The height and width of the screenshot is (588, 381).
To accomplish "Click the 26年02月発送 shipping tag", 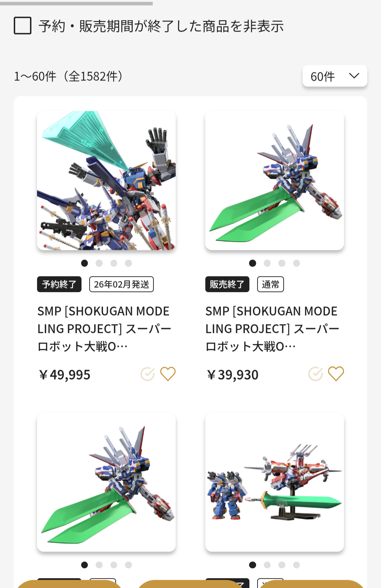I will tap(121, 284).
